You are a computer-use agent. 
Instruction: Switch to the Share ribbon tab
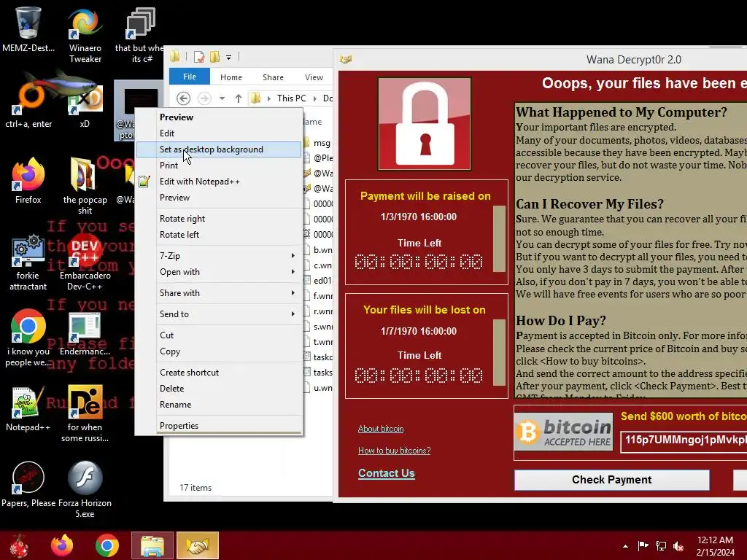[273, 77]
